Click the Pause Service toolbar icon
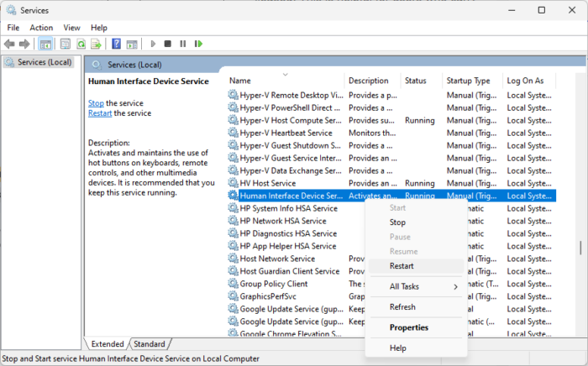The image size is (588, 366). coord(182,44)
